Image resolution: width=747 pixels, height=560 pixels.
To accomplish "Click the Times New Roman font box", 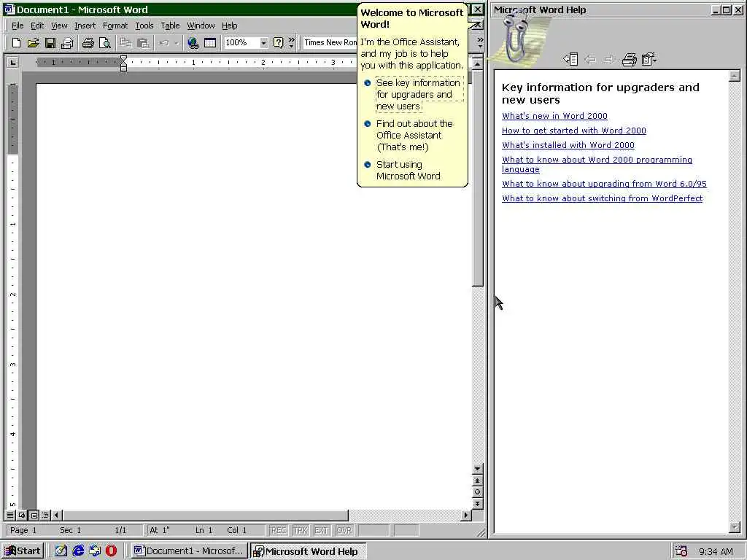I will pyautogui.click(x=330, y=43).
